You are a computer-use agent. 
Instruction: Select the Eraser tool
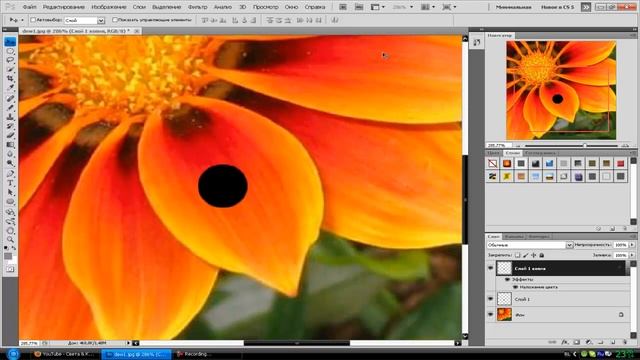point(10,136)
